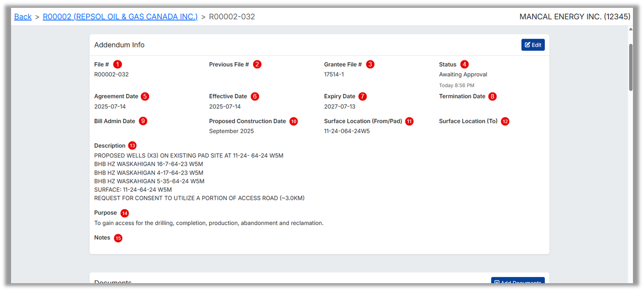
Task: Click red marker 6 beside Effective Date
Action: pyautogui.click(x=255, y=97)
